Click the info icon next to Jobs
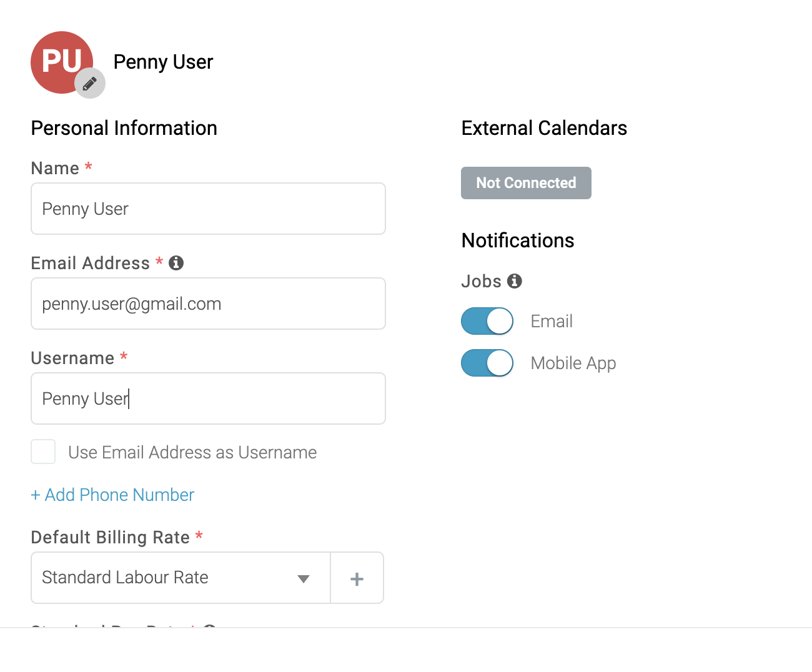This screenshot has width=812, height=672. 515,281
